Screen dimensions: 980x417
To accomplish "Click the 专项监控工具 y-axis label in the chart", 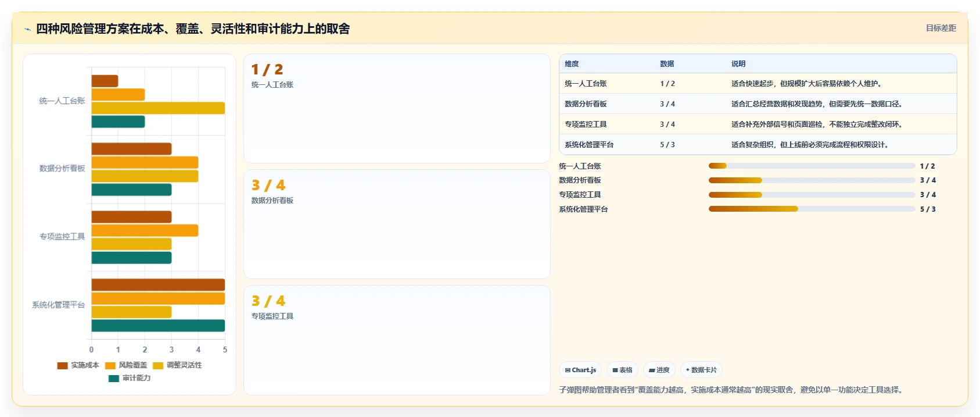I will 62,237.
